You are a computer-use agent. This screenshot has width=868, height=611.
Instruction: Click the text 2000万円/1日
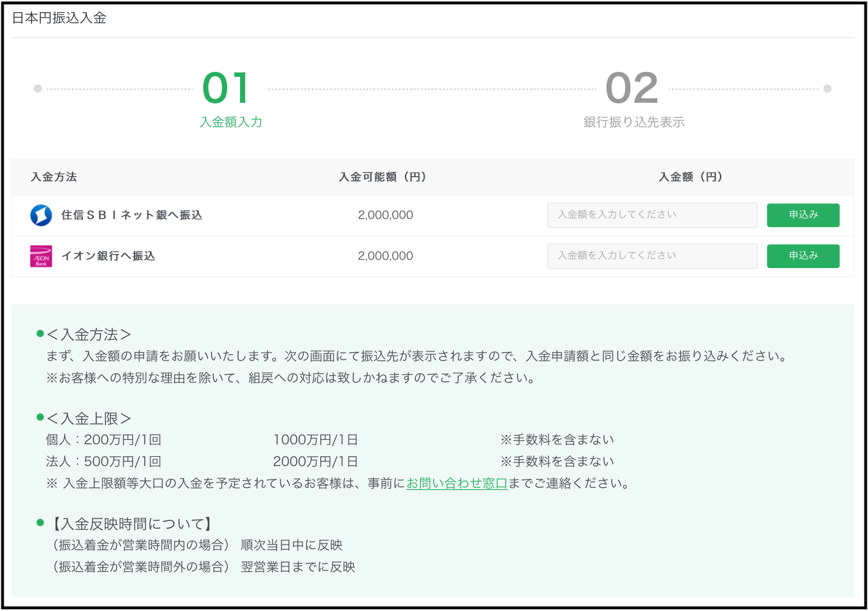pos(315,462)
